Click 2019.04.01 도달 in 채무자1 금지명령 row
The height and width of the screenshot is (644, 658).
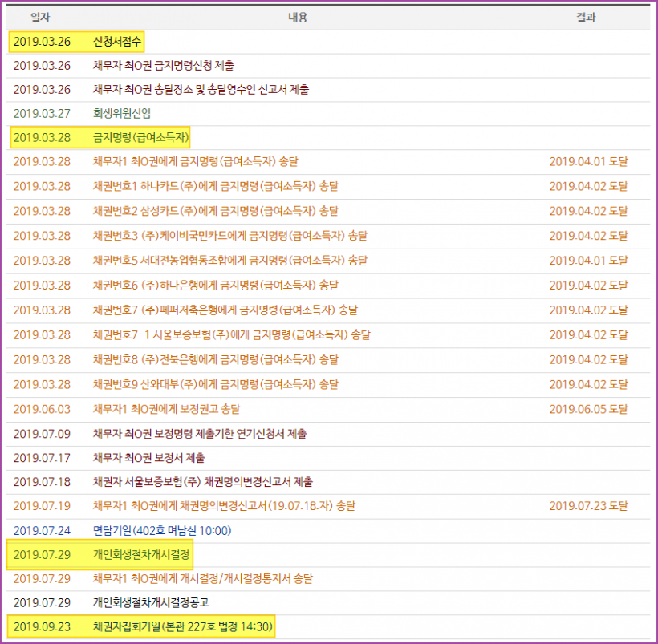pos(588,161)
